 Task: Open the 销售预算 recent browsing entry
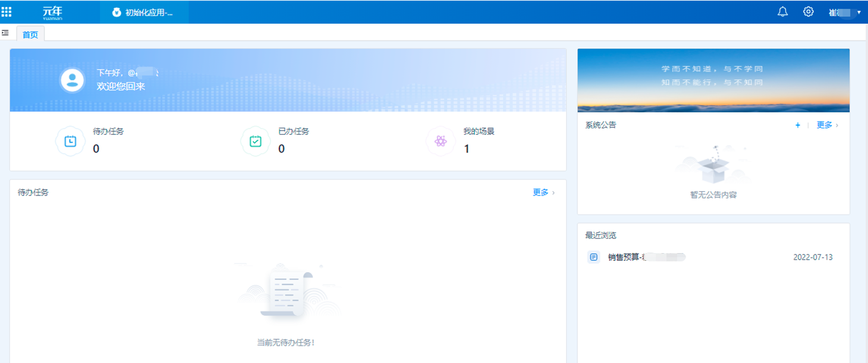(x=646, y=257)
